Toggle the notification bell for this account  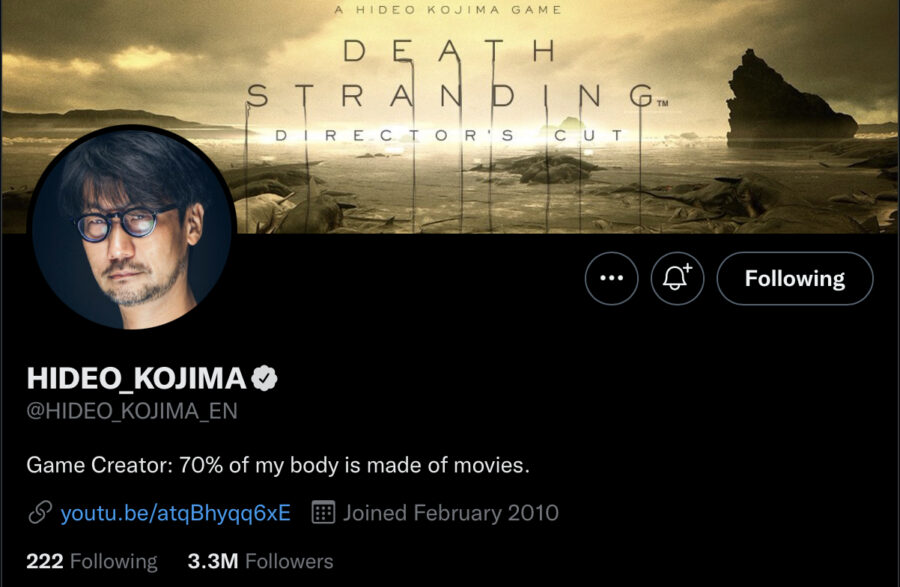pyautogui.click(x=677, y=279)
